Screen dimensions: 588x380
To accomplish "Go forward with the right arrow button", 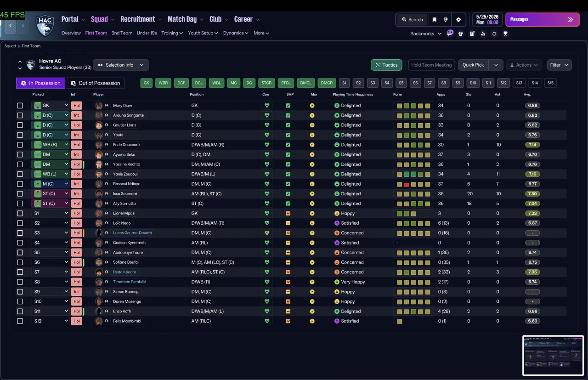I will pyautogui.click(x=23, y=26).
